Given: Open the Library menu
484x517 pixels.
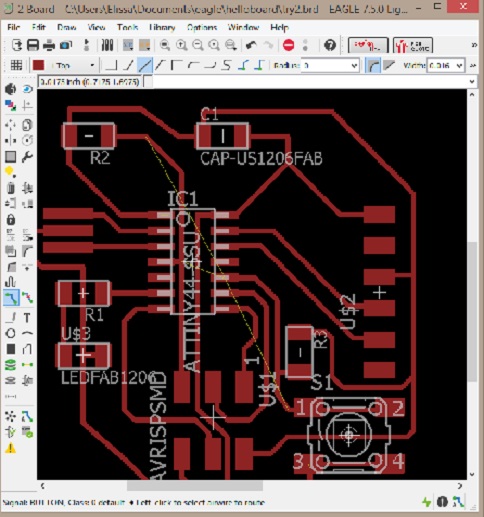Looking at the screenshot, I should (162, 27).
